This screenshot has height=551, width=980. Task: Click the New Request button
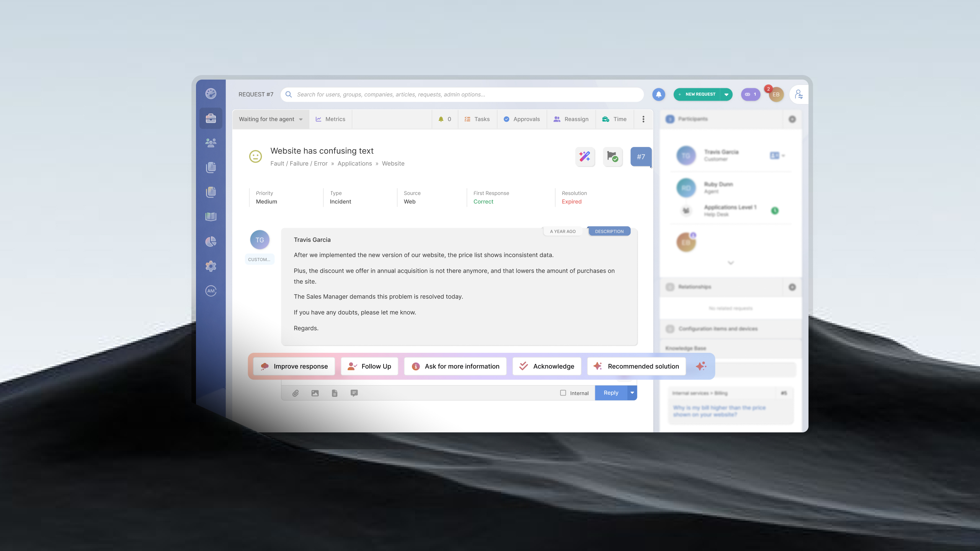(697, 95)
